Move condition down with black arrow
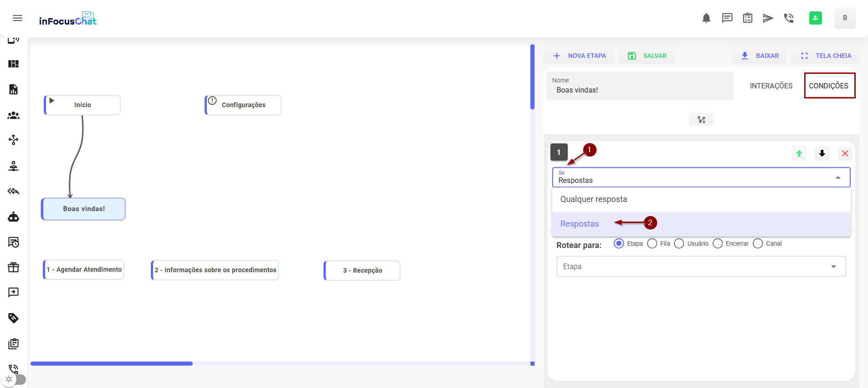 822,154
